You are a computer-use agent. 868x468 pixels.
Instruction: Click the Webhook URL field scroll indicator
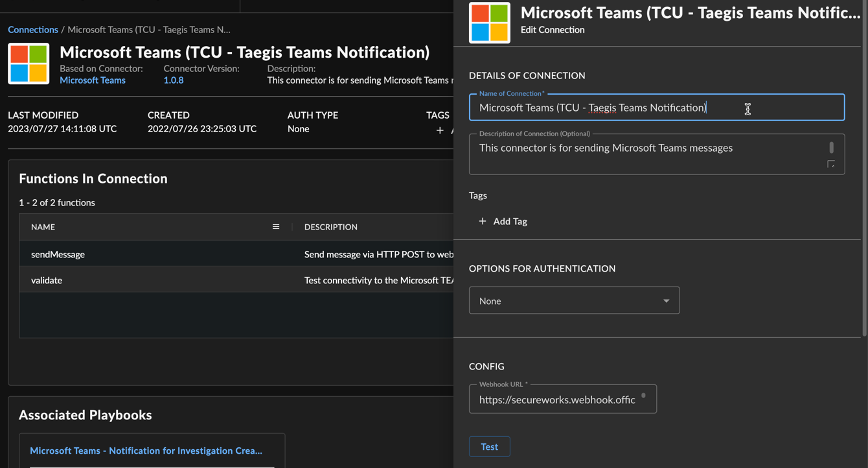(x=643, y=395)
